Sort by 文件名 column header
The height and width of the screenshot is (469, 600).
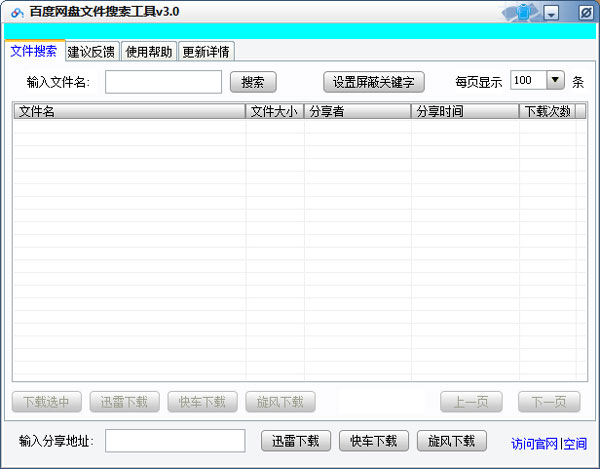(x=129, y=111)
